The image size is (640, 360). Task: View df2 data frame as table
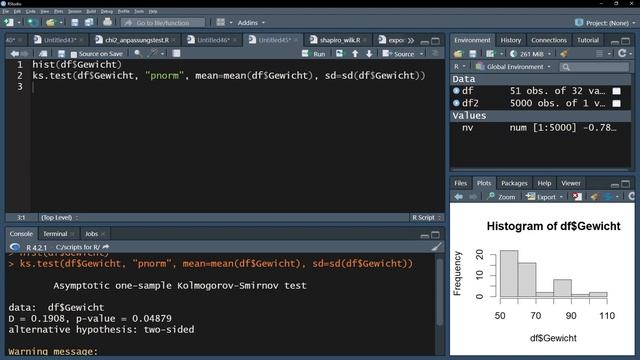[x=616, y=103]
